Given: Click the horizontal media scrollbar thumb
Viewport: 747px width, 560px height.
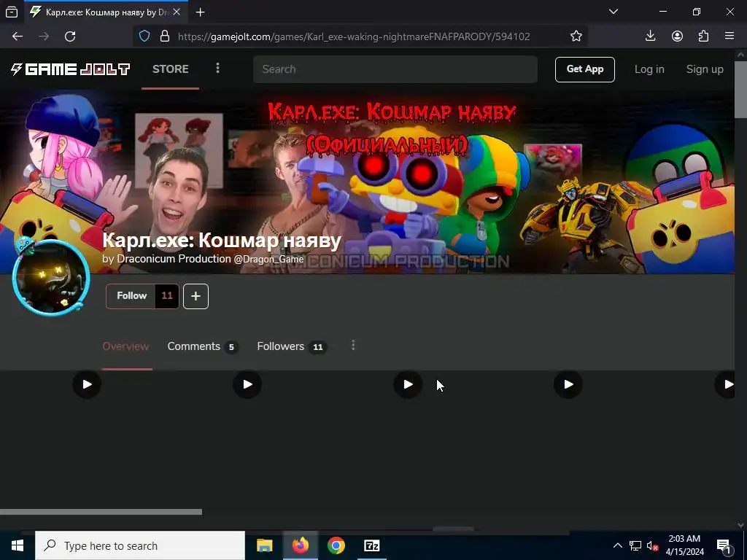Looking at the screenshot, I should pyautogui.click(x=101, y=512).
